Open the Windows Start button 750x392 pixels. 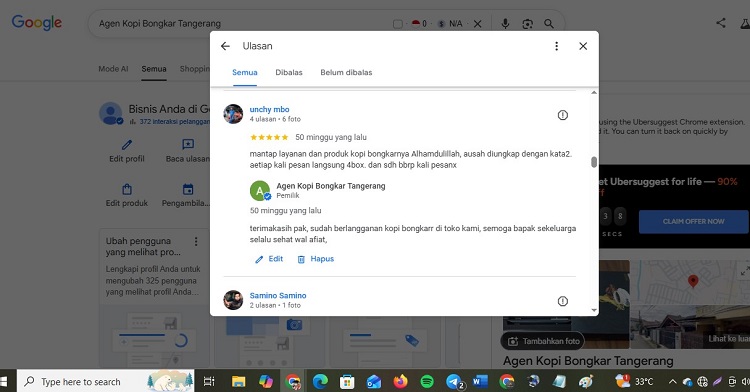click(4, 381)
